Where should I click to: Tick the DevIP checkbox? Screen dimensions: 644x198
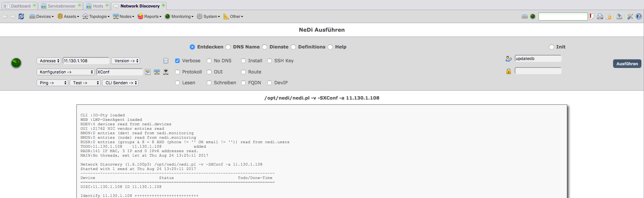coord(269,83)
